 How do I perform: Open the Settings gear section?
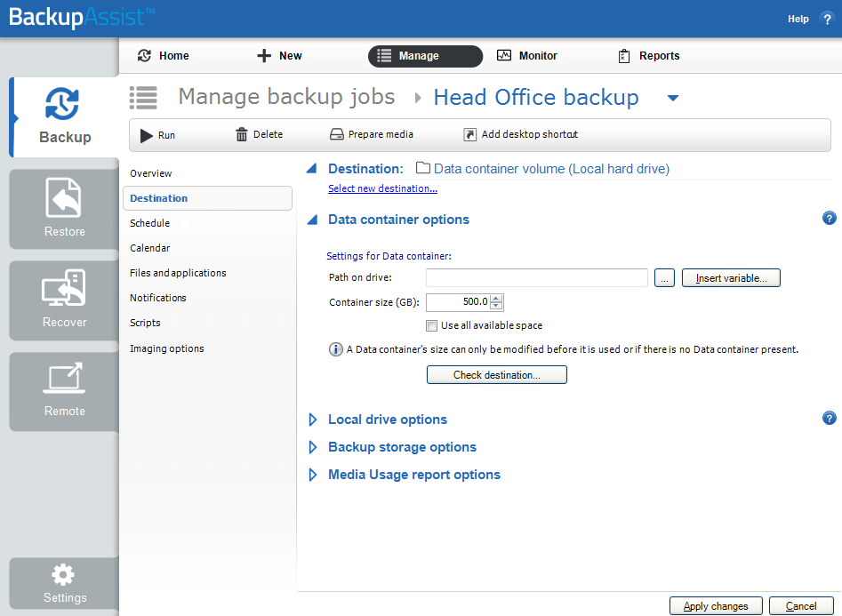coord(64,583)
